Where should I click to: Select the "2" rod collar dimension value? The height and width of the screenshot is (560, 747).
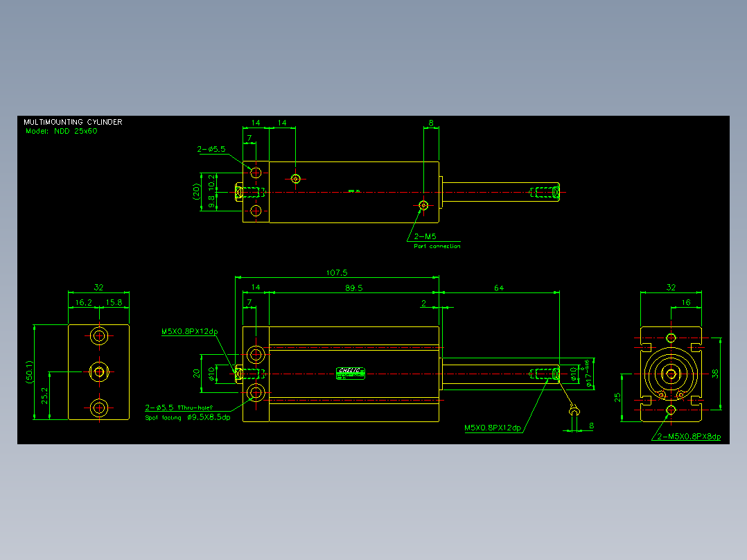(x=423, y=303)
